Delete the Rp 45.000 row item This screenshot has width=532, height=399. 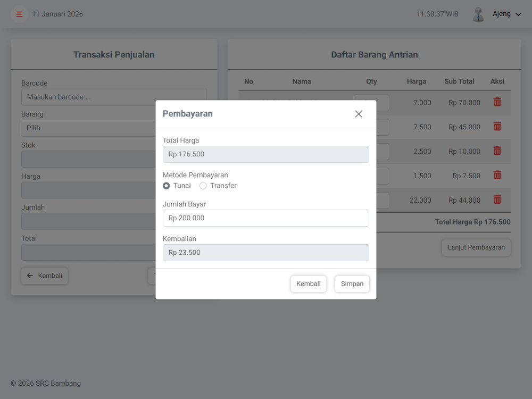pos(497,127)
